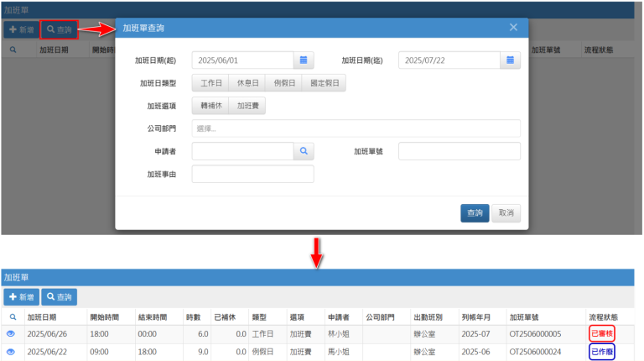The width and height of the screenshot is (644, 361).
Task: Open calendar picker for overtime start date
Action: [304, 60]
